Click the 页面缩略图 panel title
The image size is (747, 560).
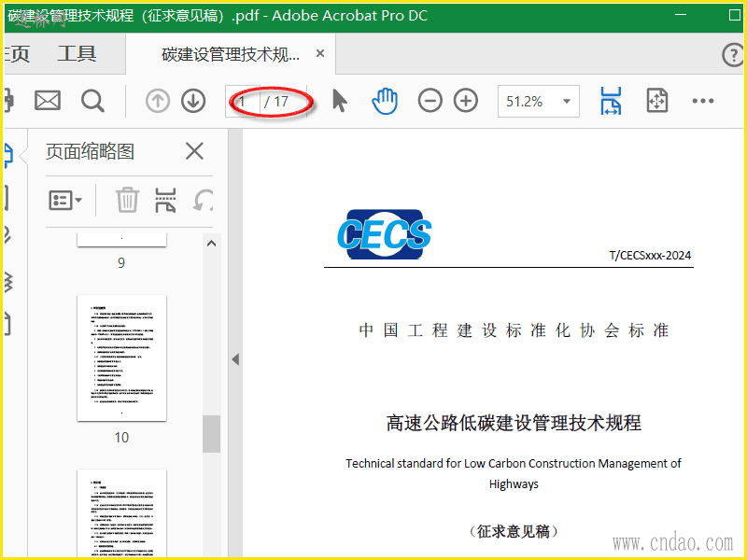(x=90, y=151)
